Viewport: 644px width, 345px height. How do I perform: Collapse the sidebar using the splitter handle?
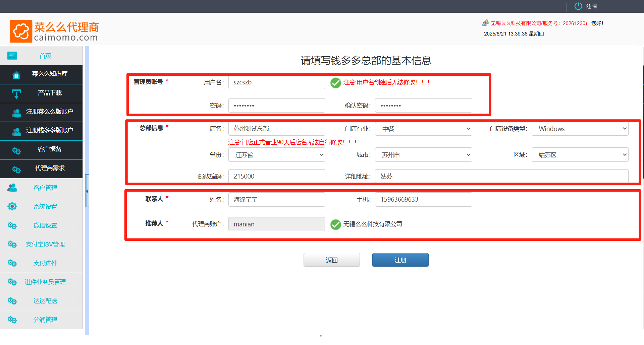pos(87,191)
